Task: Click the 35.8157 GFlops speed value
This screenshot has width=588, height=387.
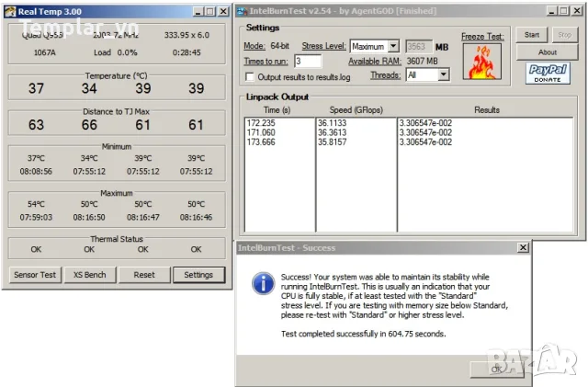Action: 333,142
